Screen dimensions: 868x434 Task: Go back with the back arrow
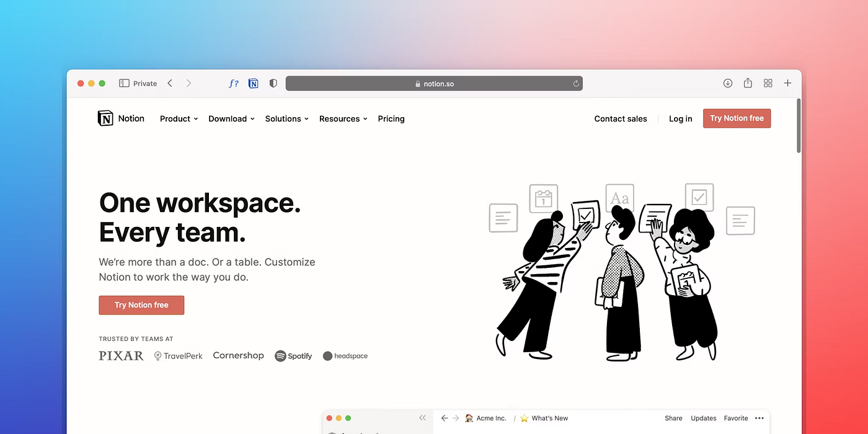pos(170,83)
